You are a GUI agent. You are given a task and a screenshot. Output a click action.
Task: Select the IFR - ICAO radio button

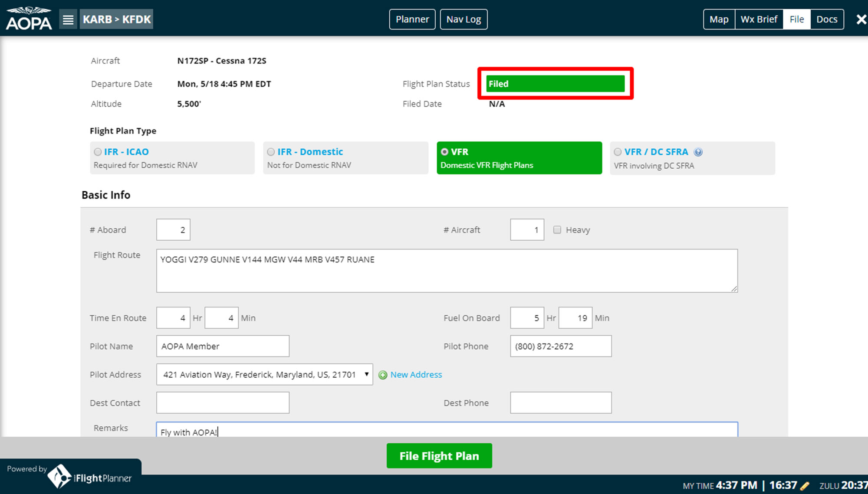click(x=98, y=152)
